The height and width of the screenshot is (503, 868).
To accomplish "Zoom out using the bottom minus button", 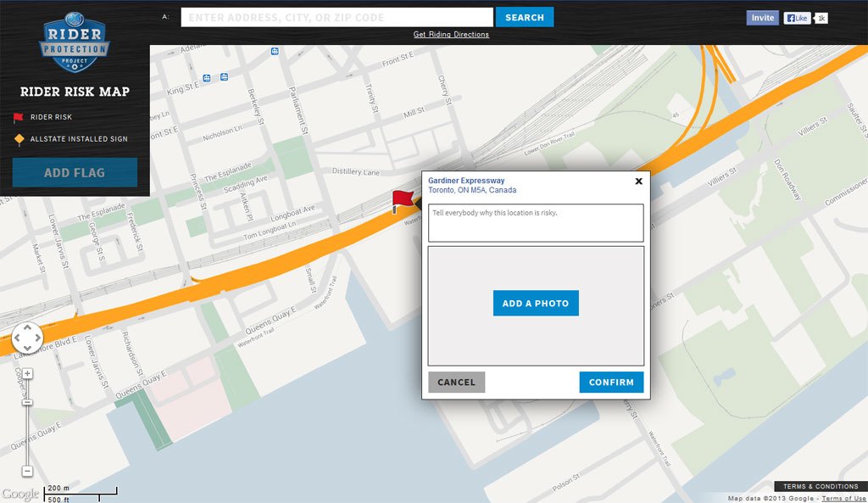I will point(27,471).
